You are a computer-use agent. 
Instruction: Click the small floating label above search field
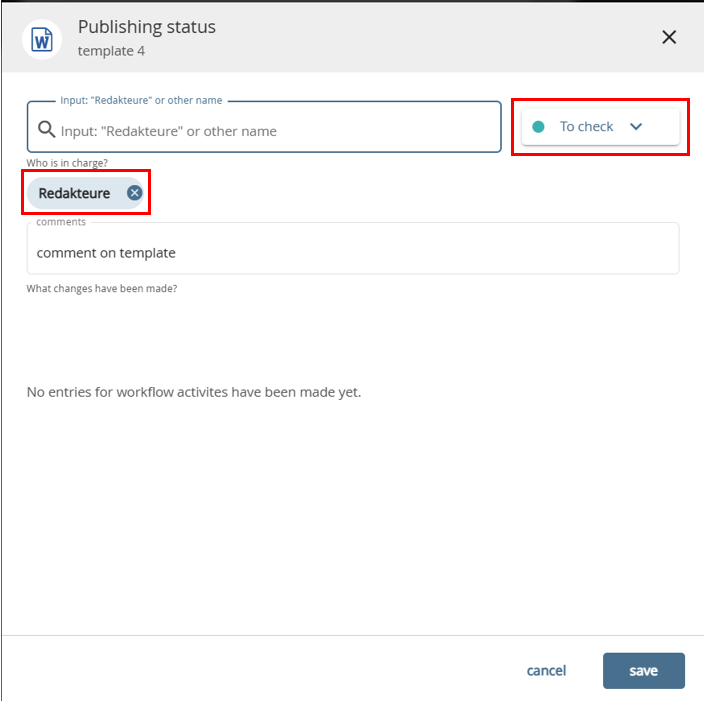[x=141, y=101]
